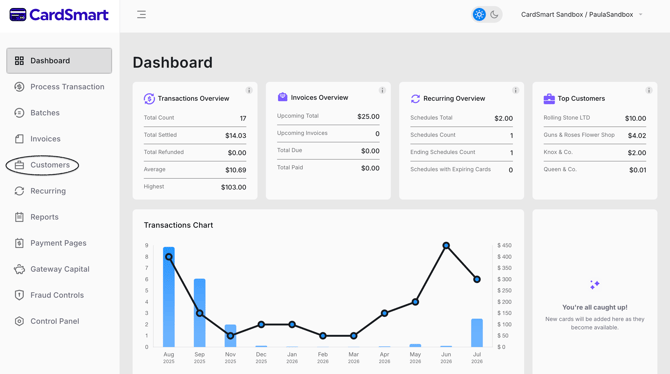Collapse sidebar with hamburger menu icon

(x=141, y=15)
